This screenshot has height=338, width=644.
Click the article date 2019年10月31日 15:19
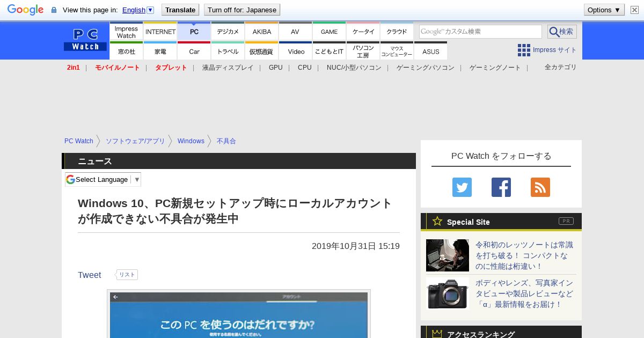pos(356,246)
